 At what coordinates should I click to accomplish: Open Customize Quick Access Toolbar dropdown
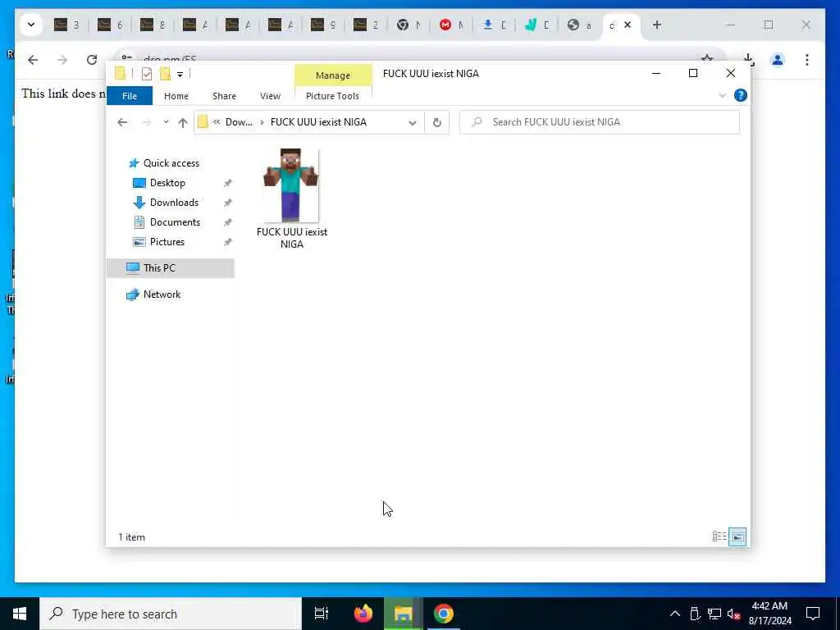pos(180,75)
